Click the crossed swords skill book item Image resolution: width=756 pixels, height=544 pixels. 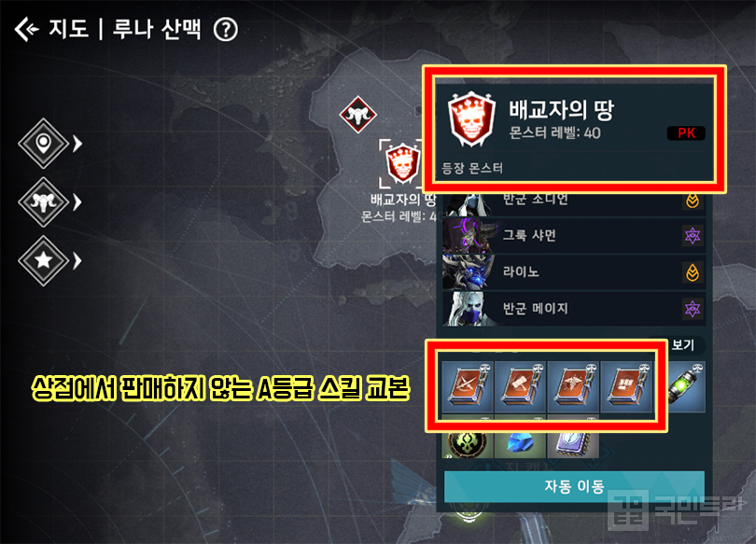(x=468, y=387)
